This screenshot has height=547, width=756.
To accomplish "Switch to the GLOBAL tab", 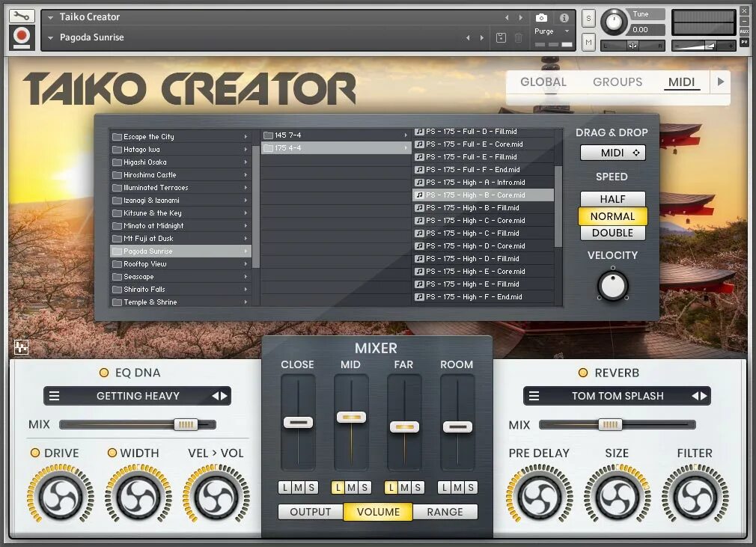I will click(x=543, y=82).
